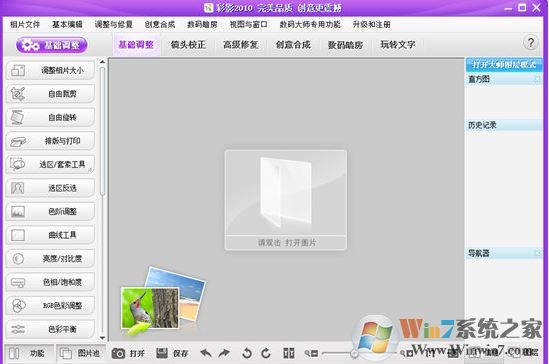Click 打开大师图层模式 master layer mode button

pos(504,65)
